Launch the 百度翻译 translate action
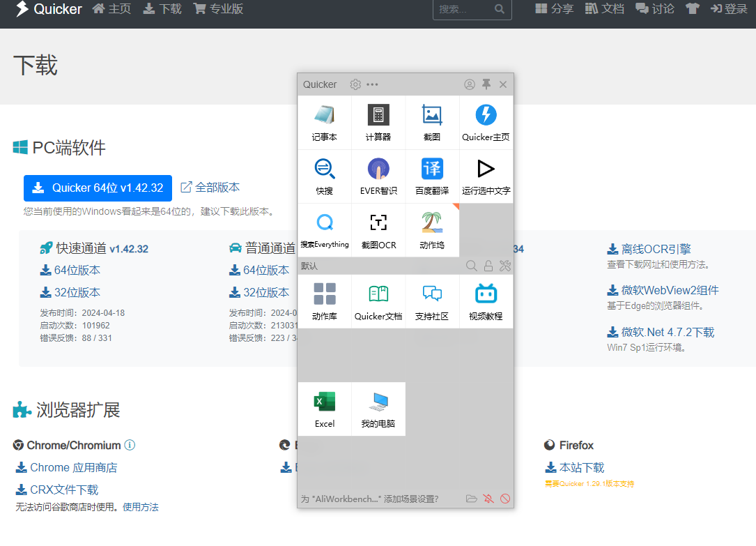 coord(432,176)
